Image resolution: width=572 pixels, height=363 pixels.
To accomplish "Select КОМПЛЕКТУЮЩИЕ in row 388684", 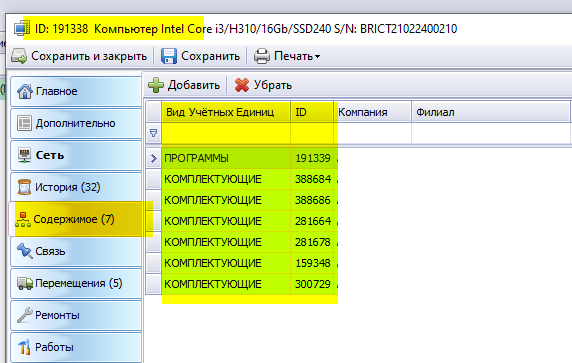I will [x=226, y=179].
